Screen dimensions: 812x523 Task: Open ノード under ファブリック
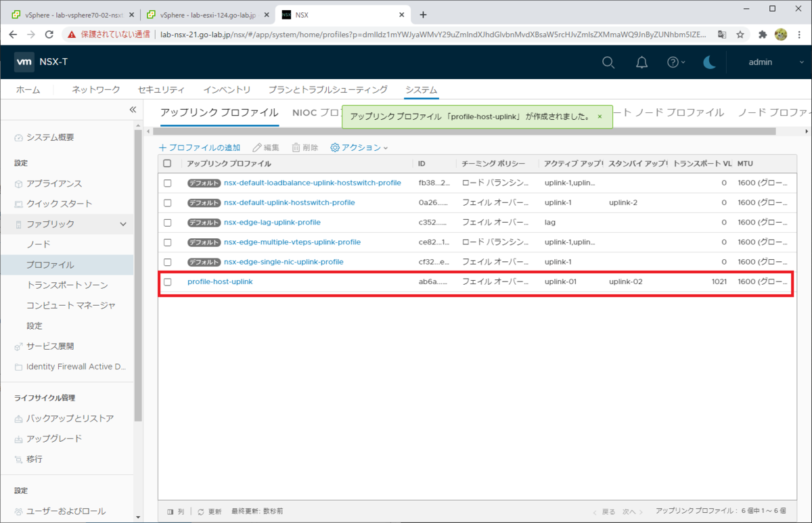(x=39, y=244)
